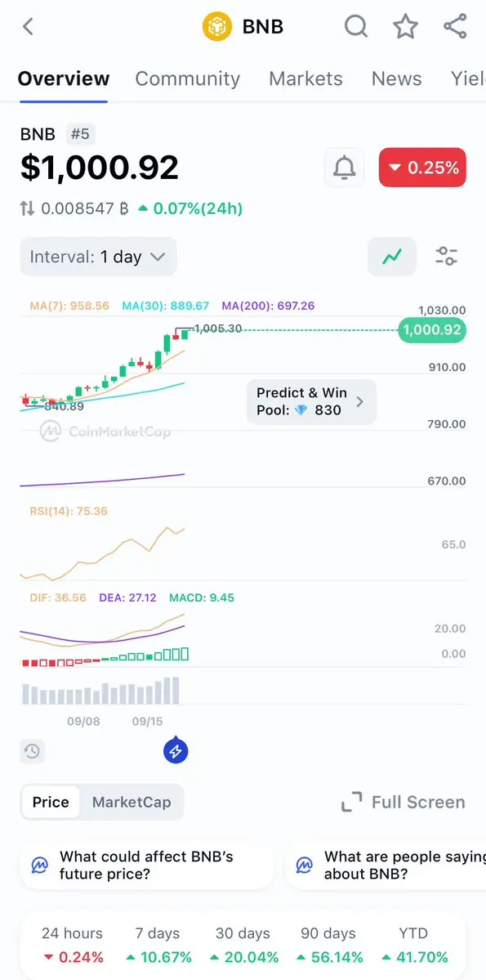Open the News tab
The image size is (486, 980).
[397, 78]
